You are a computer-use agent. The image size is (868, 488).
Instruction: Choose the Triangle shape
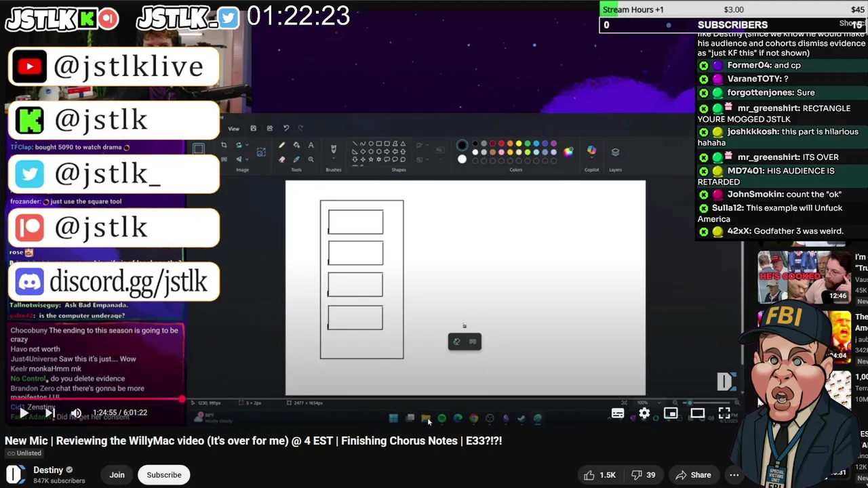pos(403,144)
